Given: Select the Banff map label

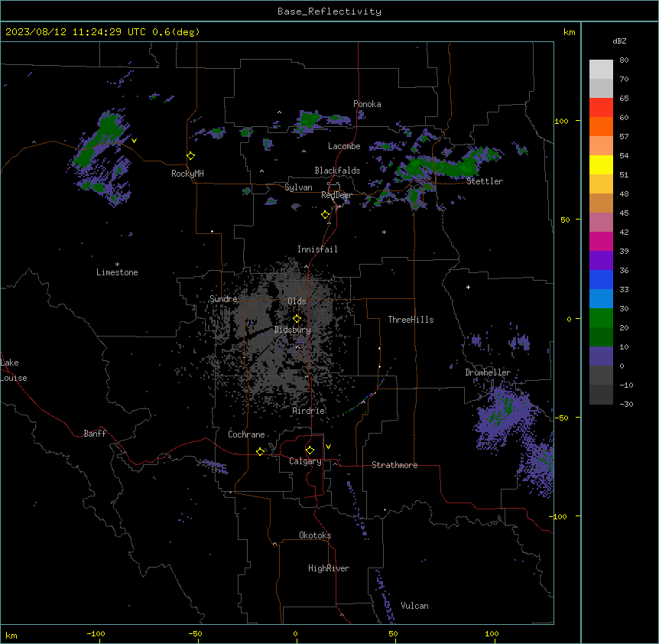Looking at the screenshot, I should coord(95,434).
